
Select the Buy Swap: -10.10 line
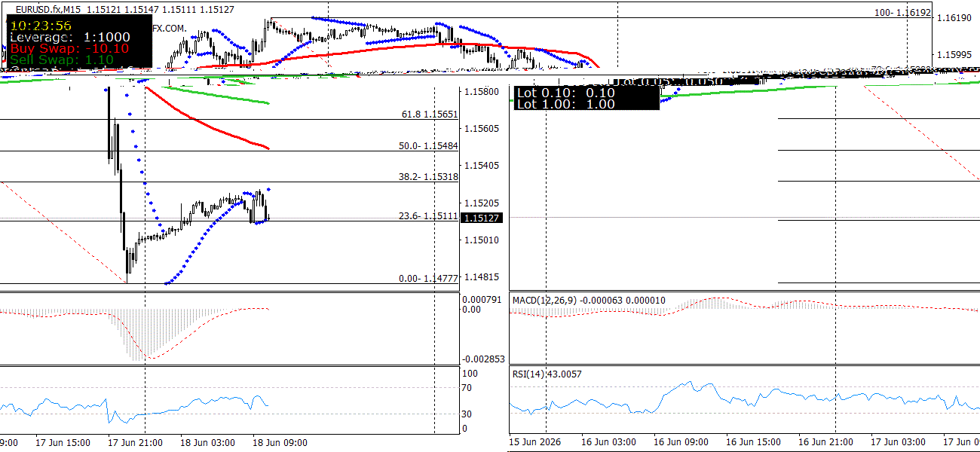coord(69,48)
